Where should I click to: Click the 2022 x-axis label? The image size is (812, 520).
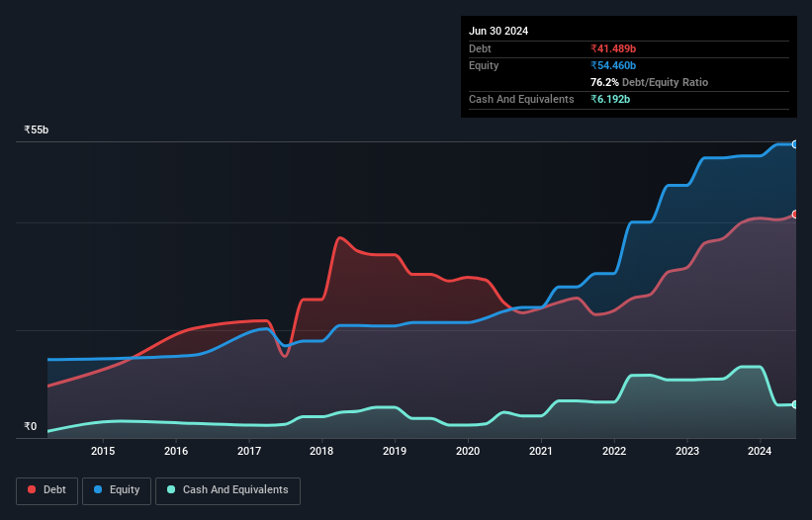click(614, 451)
